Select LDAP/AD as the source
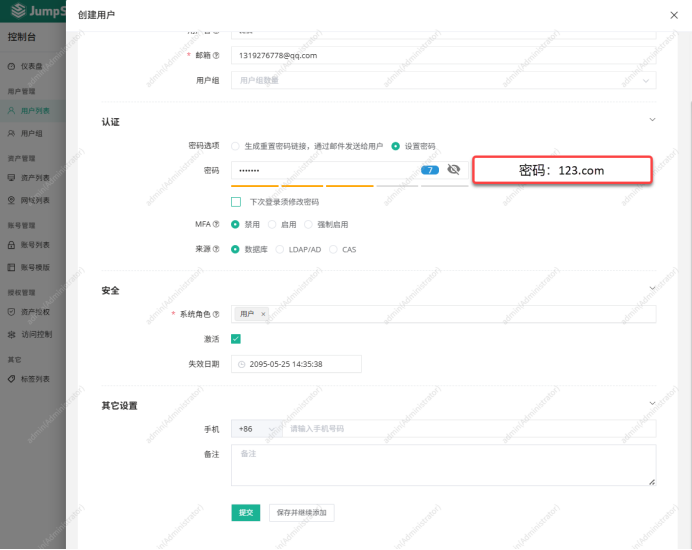This screenshot has height=550, width=692. tap(280, 249)
